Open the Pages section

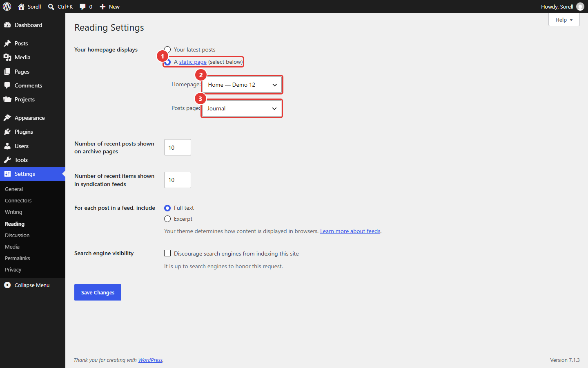[x=33, y=72]
